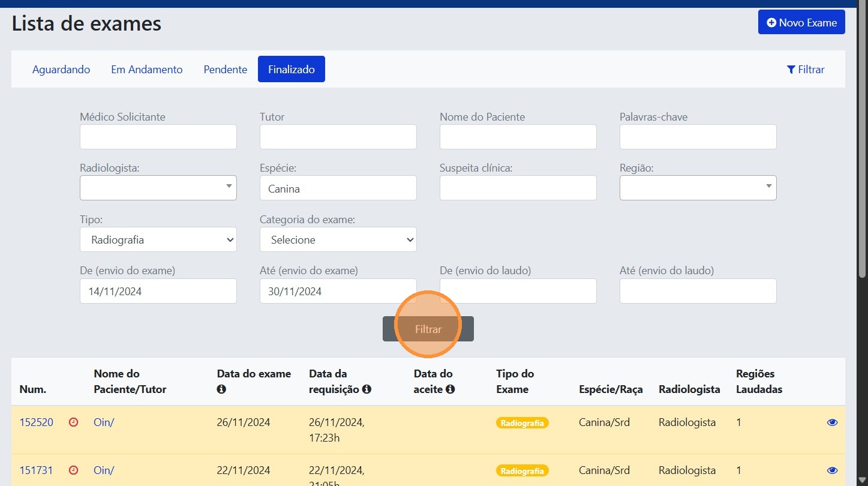The height and width of the screenshot is (486, 868).
Task: Click info icon next to Data do exame
Action: pyautogui.click(x=221, y=389)
